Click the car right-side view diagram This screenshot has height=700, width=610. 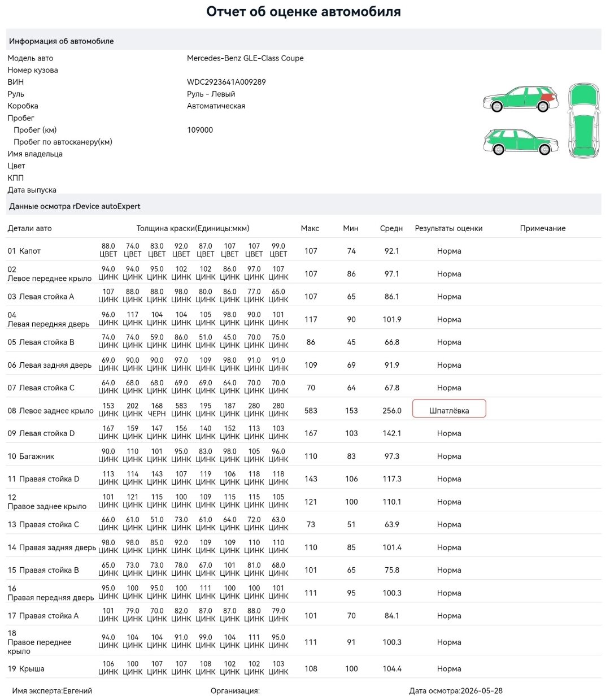[x=521, y=142]
